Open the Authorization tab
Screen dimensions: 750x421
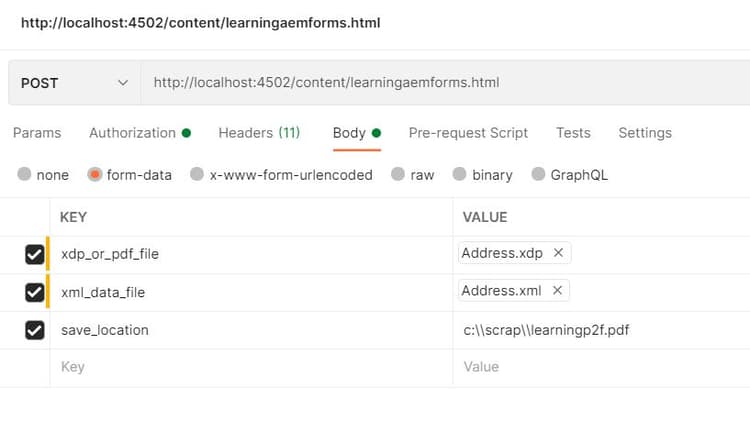[x=133, y=133]
